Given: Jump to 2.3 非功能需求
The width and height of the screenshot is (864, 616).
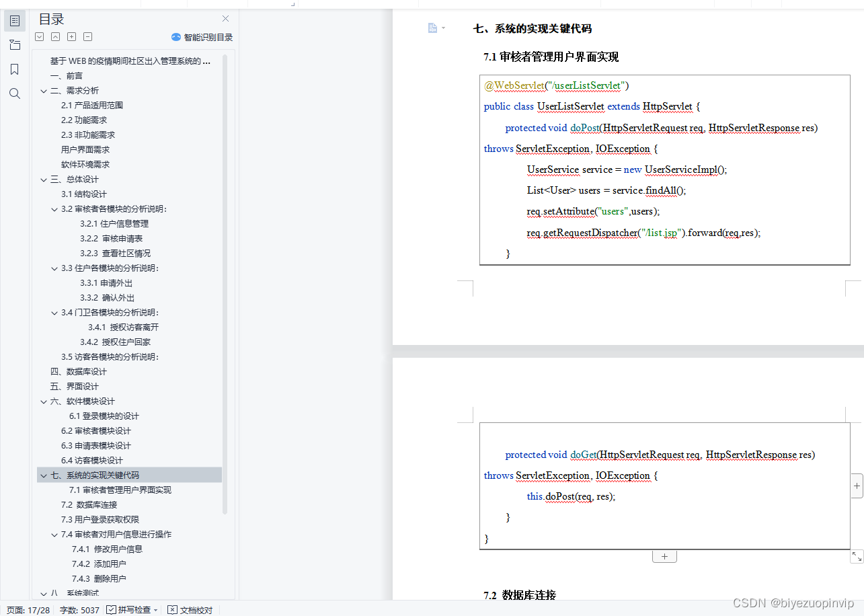Looking at the screenshot, I should coord(88,135).
